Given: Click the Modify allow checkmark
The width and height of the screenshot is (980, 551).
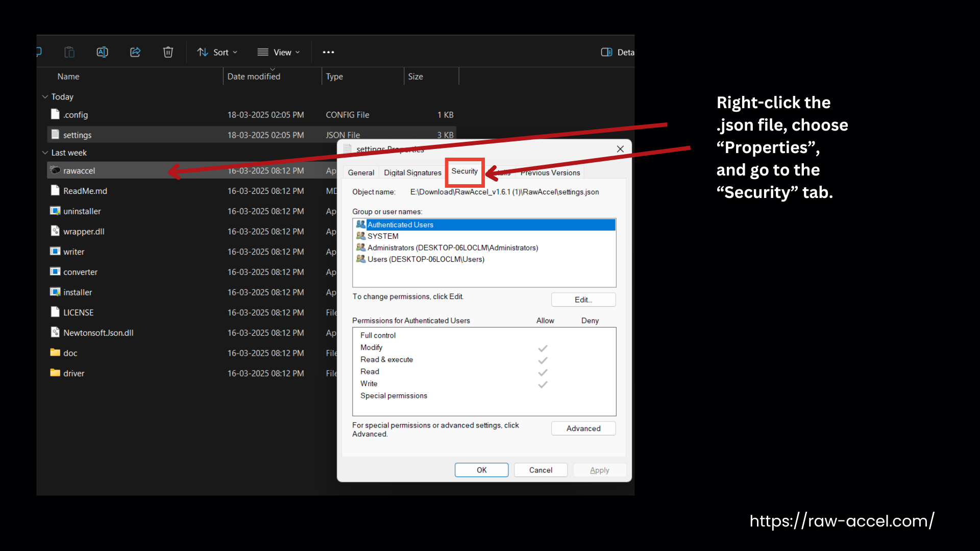Looking at the screenshot, I should pyautogui.click(x=543, y=348).
